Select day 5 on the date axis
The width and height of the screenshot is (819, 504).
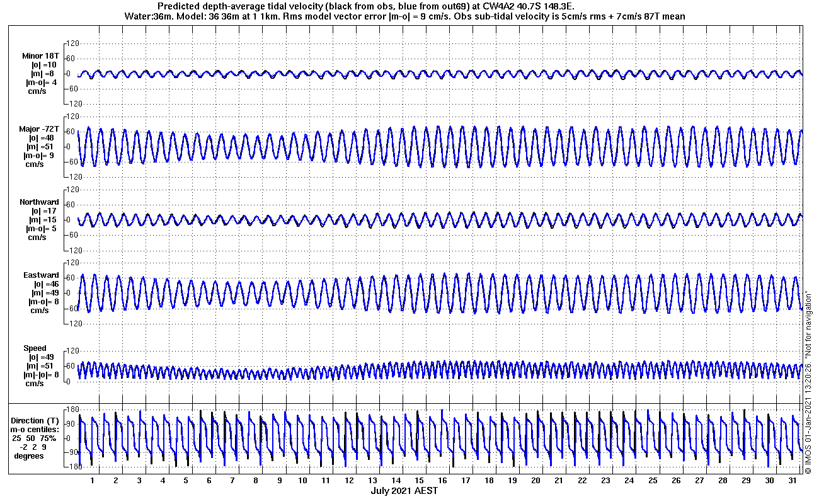click(x=186, y=480)
